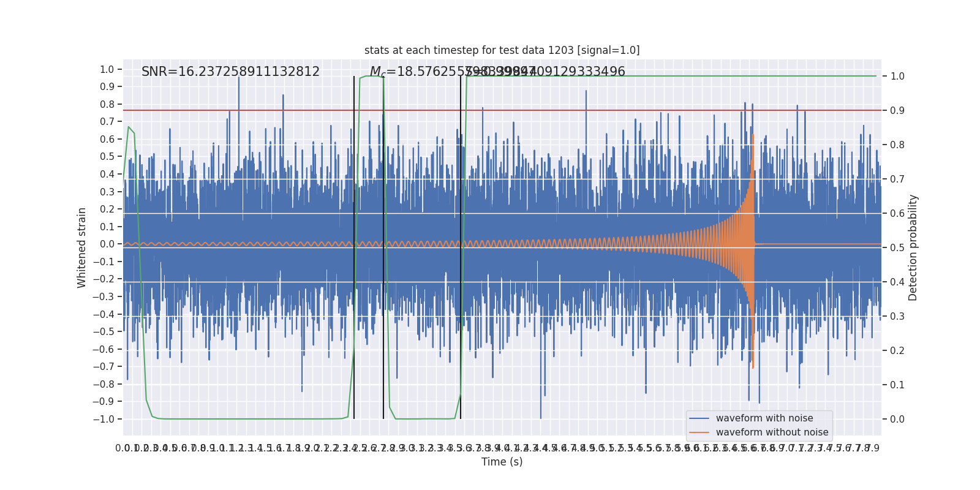Click the 0.1 tick on Whitened strain axis
980x490 pixels.
[107, 227]
